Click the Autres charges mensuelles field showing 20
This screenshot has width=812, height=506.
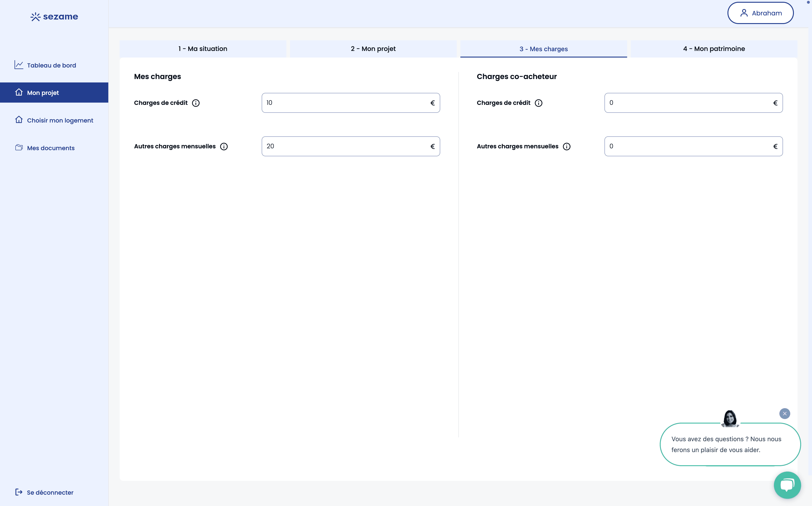click(350, 146)
